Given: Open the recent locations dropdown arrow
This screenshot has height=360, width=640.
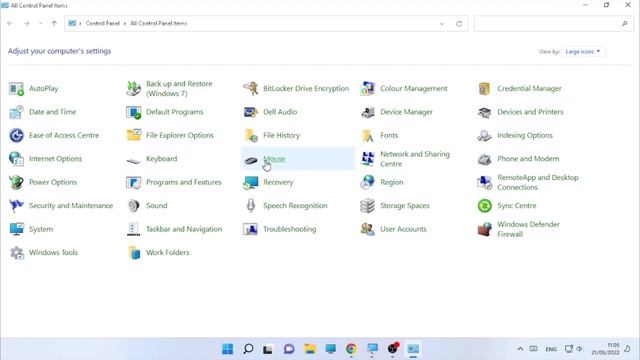Looking at the screenshot, I should pos(40,24).
